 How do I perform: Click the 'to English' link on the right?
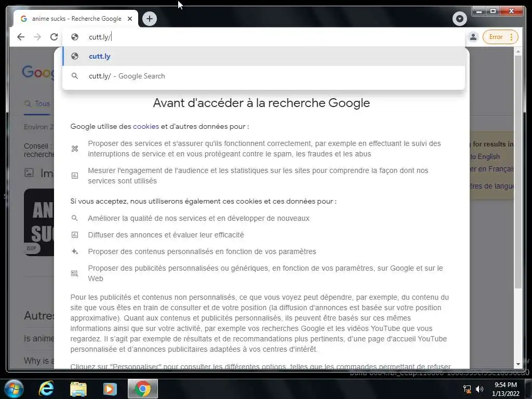click(x=485, y=157)
